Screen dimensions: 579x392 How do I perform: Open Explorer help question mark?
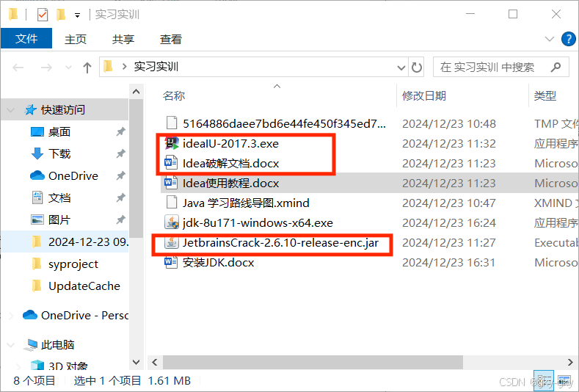pyautogui.click(x=568, y=39)
